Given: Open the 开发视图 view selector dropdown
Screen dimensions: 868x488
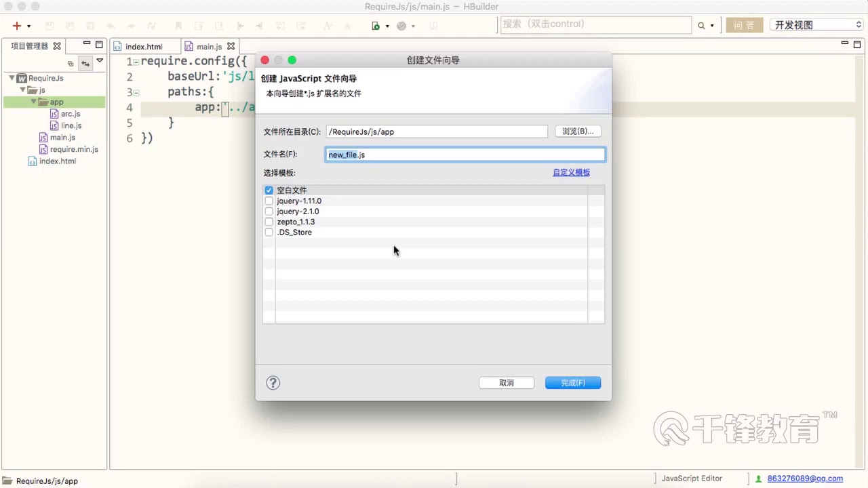Looking at the screenshot, I should pos(816,25).
